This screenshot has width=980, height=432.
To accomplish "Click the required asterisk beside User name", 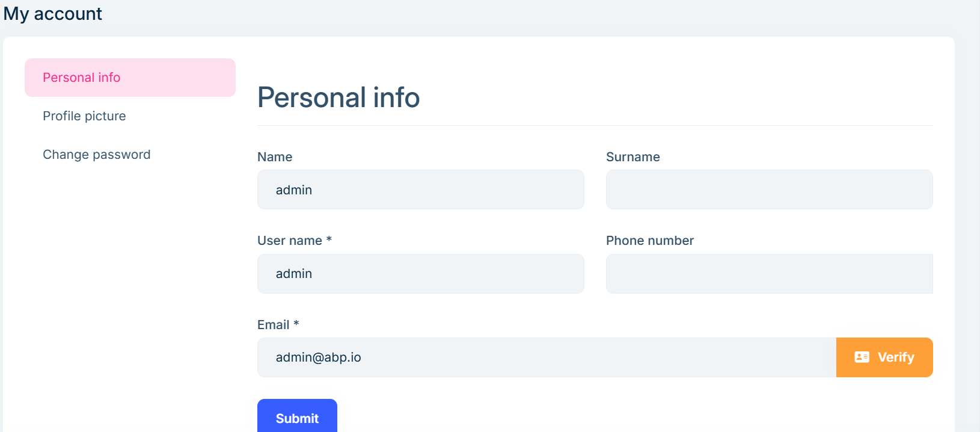I will [x=329, y=239].
